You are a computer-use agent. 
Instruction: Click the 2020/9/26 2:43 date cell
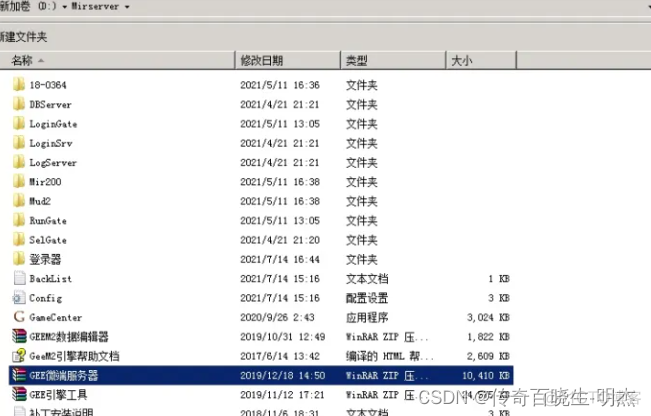pos(277,318)
